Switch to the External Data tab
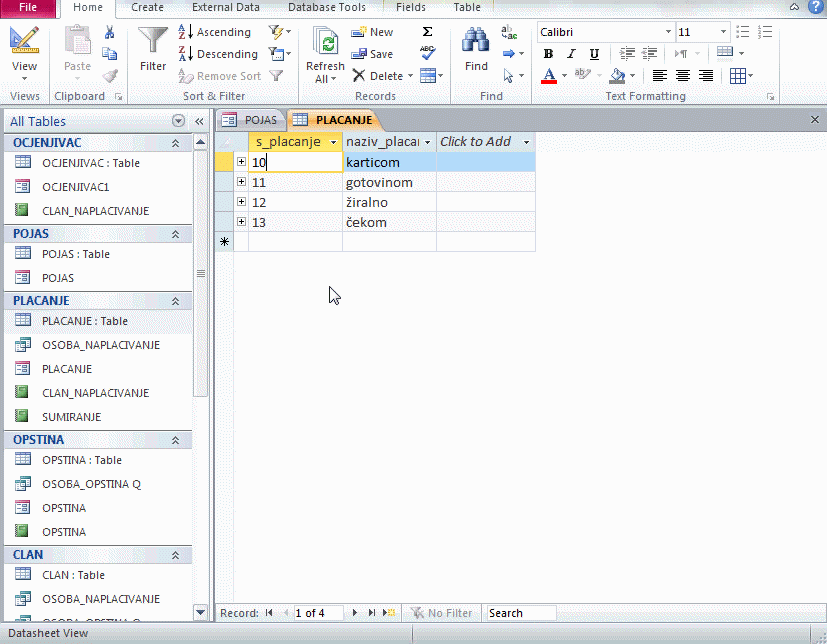Image resolution: width=827 pixels, height=644 pixels. 226,7
